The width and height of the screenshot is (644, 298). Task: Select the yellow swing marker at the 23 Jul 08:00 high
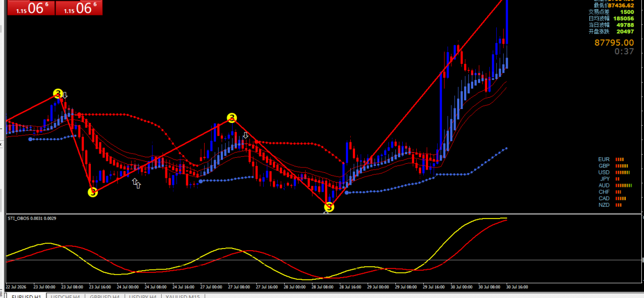pyautogui.click(x=59, y=93)
